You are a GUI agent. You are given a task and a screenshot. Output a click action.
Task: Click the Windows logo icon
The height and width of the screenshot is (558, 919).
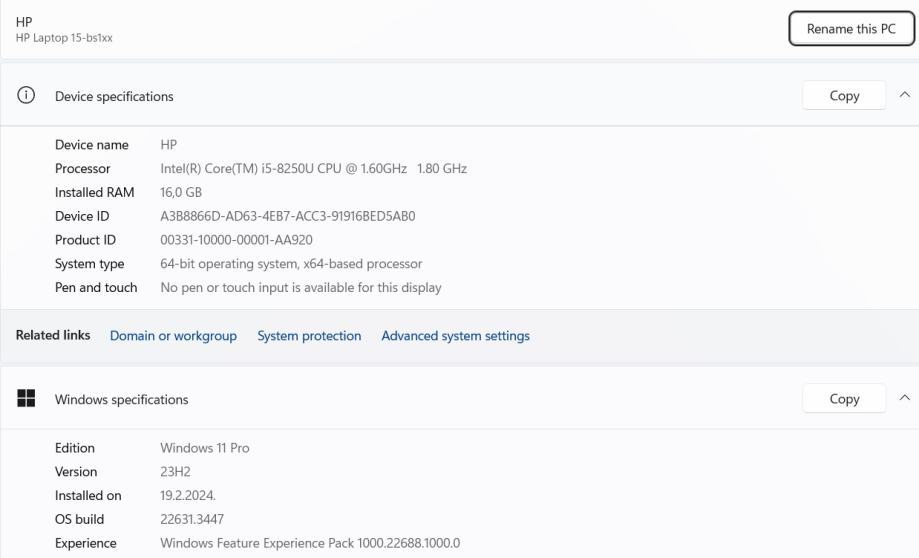click(26, 398)
